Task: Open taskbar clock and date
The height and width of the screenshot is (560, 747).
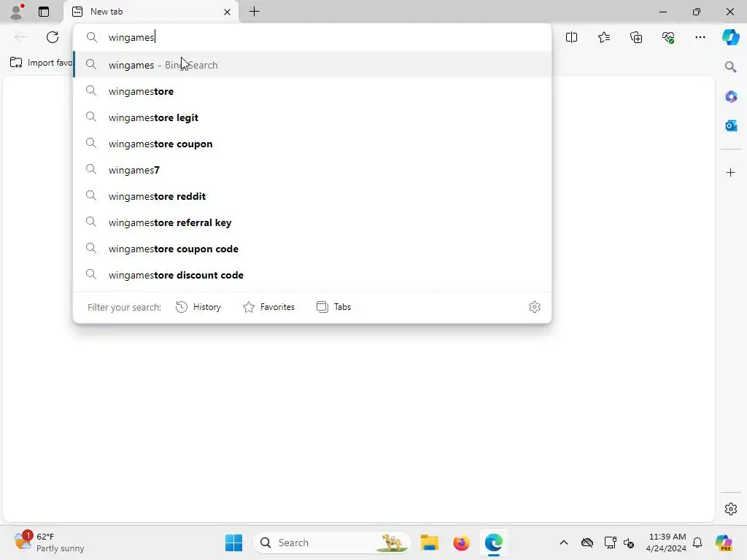Action: (665, 542)
